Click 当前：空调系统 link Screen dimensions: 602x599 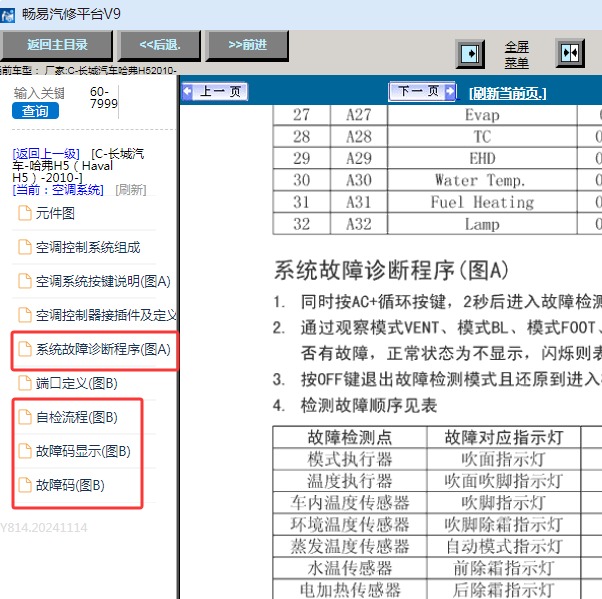click(58, 189)
